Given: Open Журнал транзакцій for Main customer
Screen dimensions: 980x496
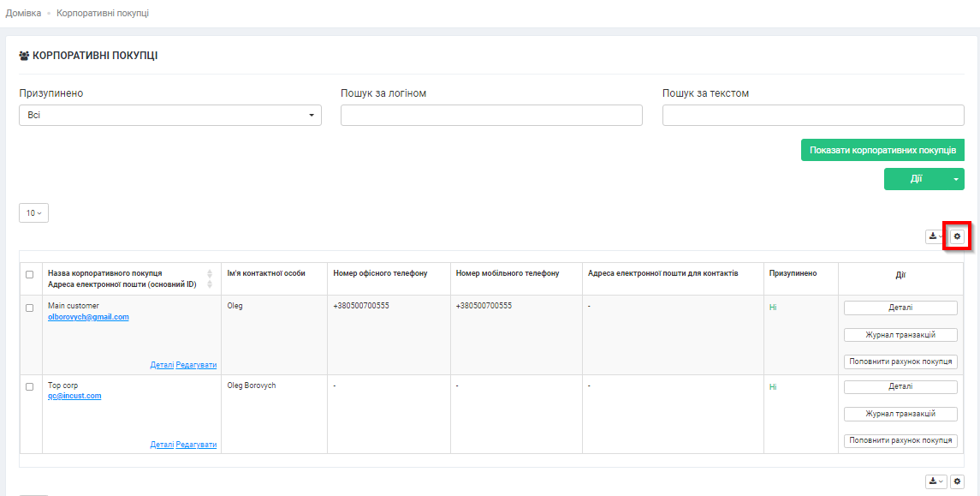Looking at the screenshot, I should click(900, 335).
